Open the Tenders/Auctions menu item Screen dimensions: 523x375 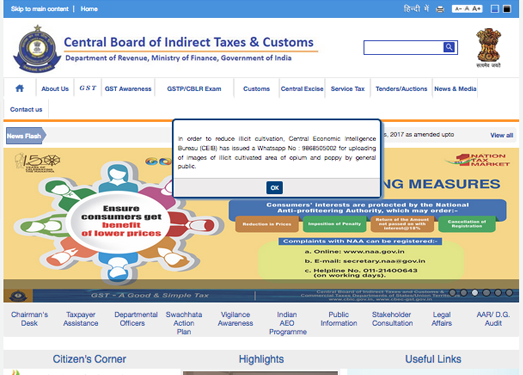[x=401, y=89]
